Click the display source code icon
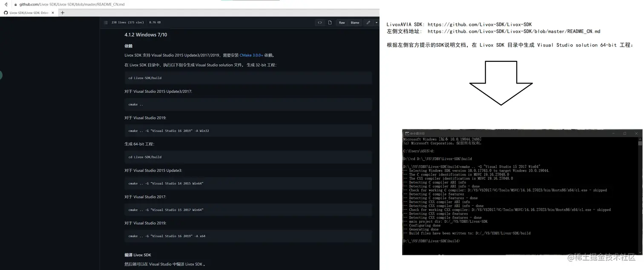The image size is (644, 270). (x=320, y=22)
